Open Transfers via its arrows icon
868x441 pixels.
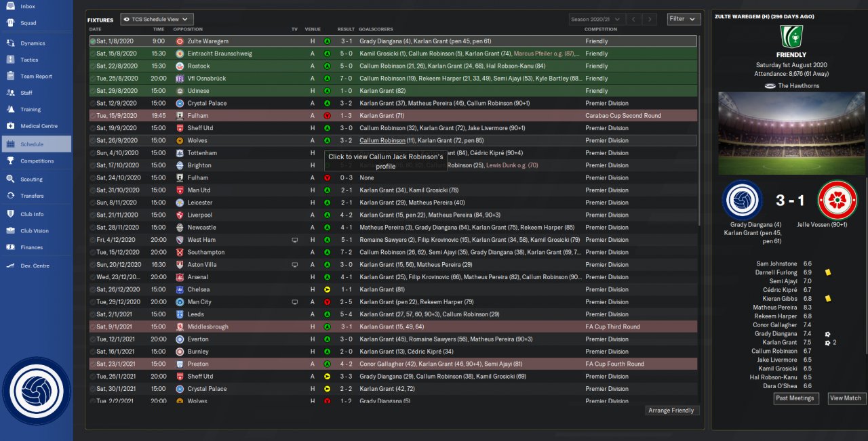click(x=11, y=196)
